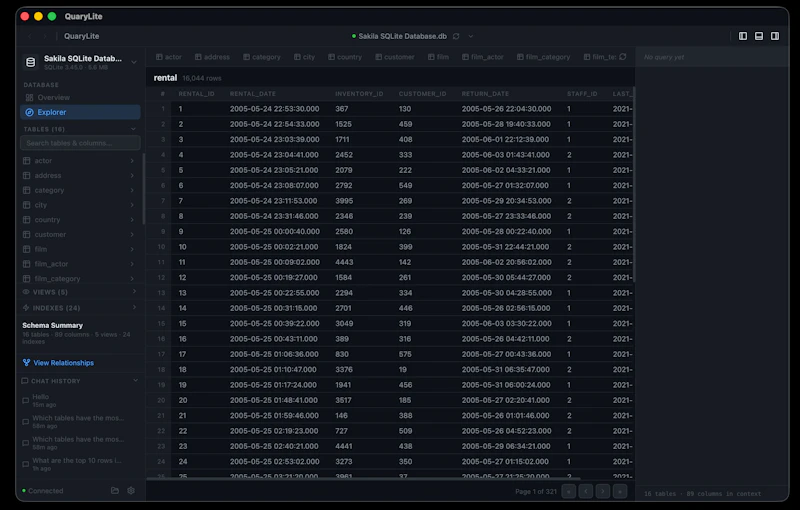Switch to the address tab
800x510 pixels.
212,57
